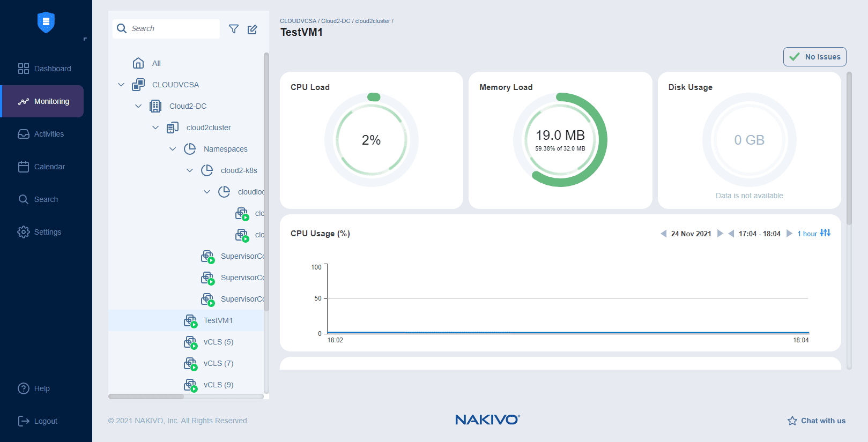
Task: Open the funnel filter for the inventory tree
Action: coord(234,29)
